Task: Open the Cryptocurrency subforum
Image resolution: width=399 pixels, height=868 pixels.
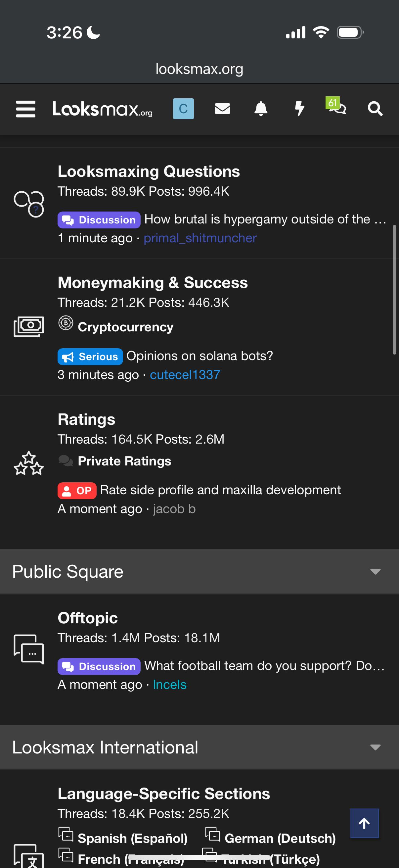Action: pos(125,327)
